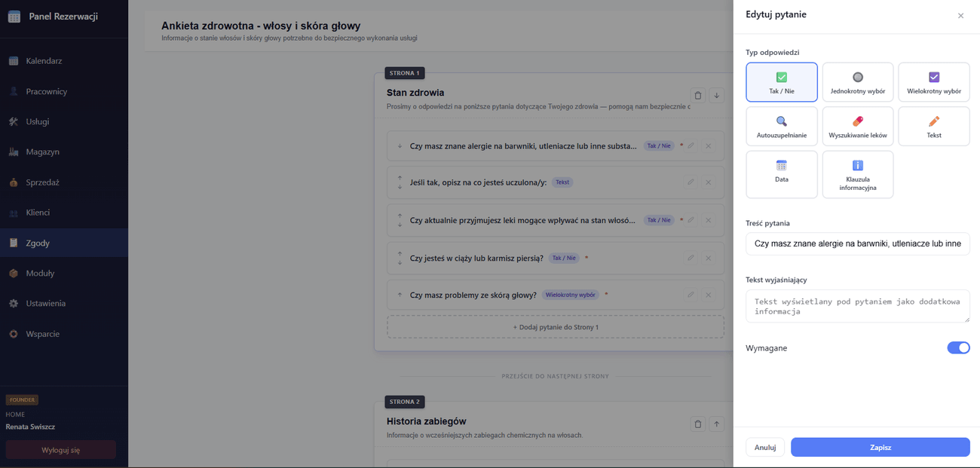Close the Edytuj pytanie panel
This screenshot has width=980, height=468.
tap(960, 16)
